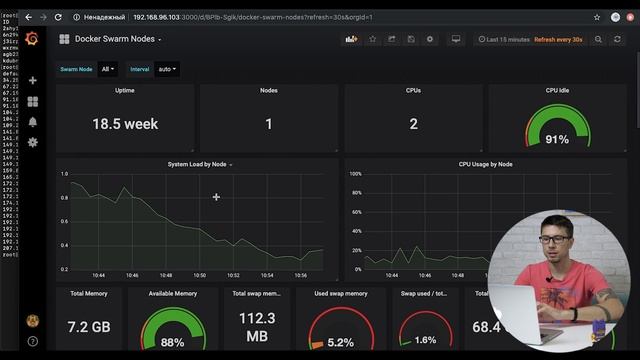Zoom out time range with magnifier icon
The image size is (640, 360).
click(598, 40)
